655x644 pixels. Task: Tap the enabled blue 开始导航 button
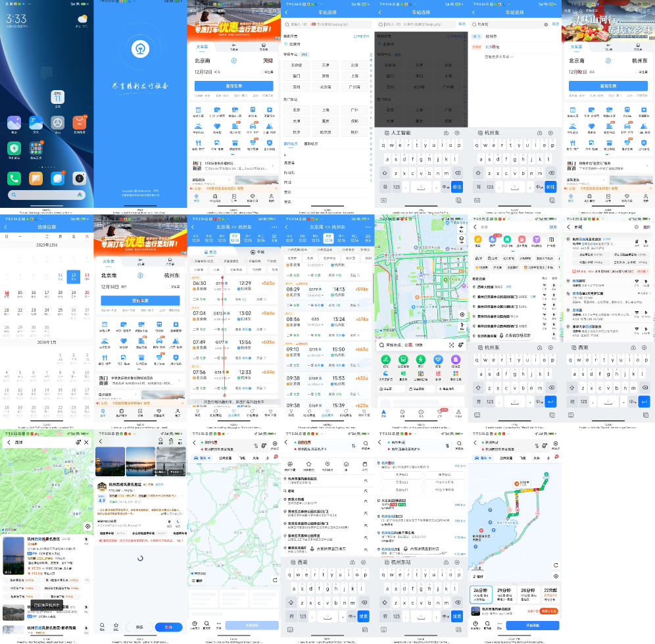coord(533,625)
